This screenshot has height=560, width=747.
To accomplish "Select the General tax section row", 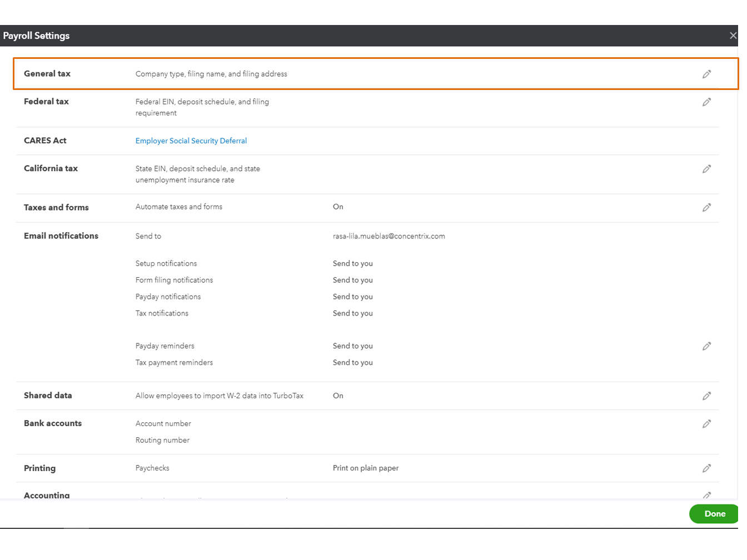I will [47, 73].
